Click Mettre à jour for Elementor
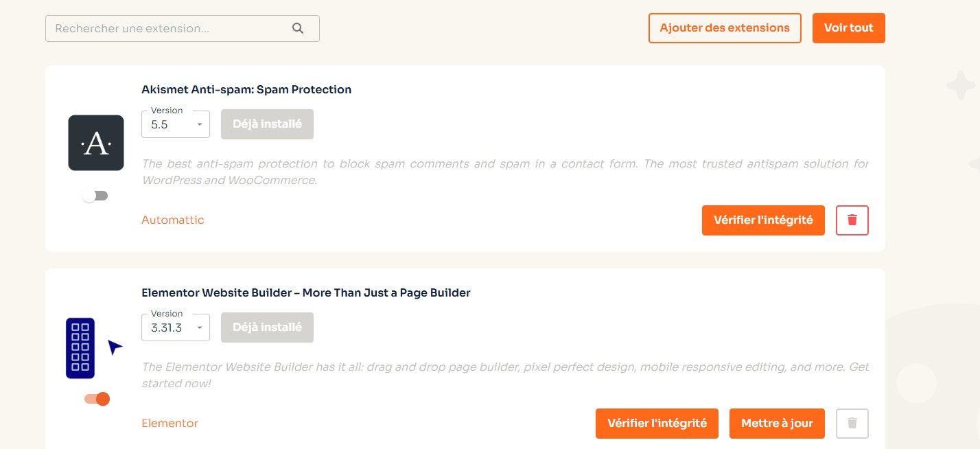This screenshot has height=449, width=980. tap(777, 424)
